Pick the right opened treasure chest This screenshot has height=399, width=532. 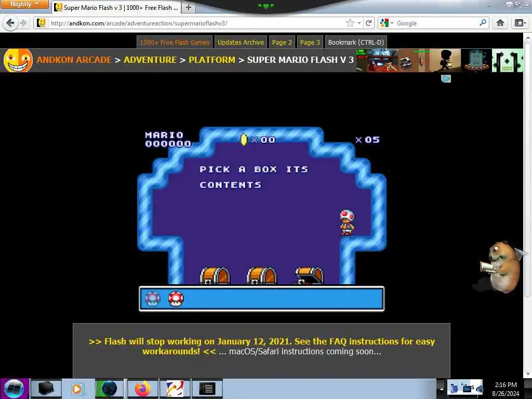[309, 275]
